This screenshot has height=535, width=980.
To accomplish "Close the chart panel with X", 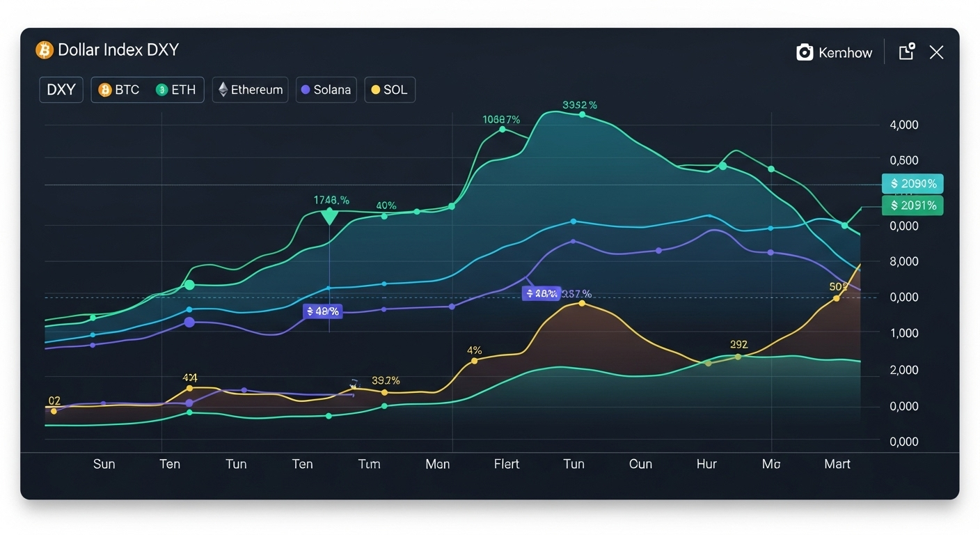I will (937, 52).
